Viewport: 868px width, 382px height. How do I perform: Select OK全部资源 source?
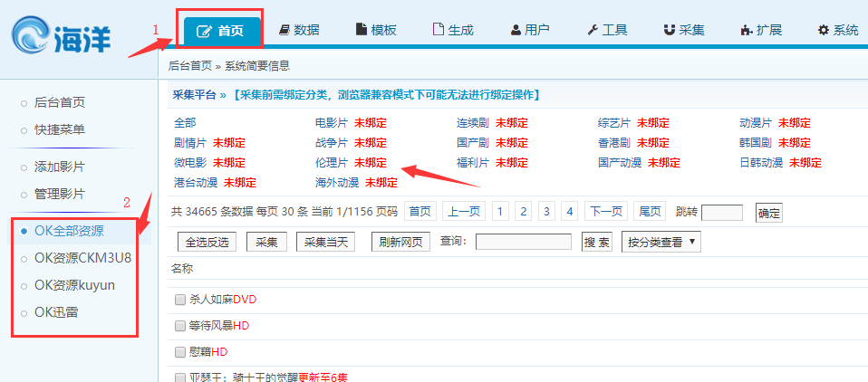tap(69, 231)
